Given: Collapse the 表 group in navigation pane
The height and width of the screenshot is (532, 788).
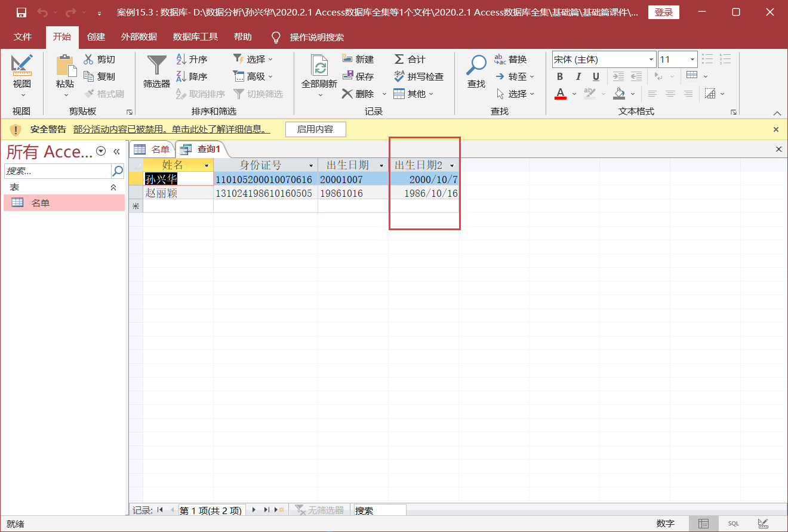Looking at the screenshot, I should coord(113,187).
